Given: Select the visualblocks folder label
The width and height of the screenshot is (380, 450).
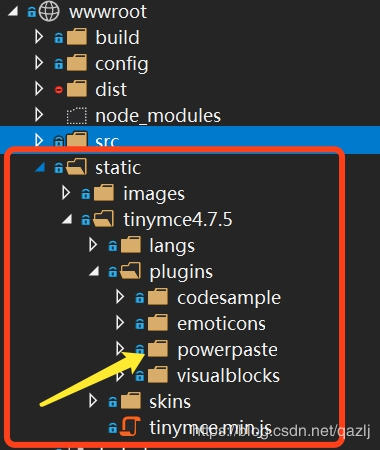Looking at the screenshot, I should (x=228, y=376).
